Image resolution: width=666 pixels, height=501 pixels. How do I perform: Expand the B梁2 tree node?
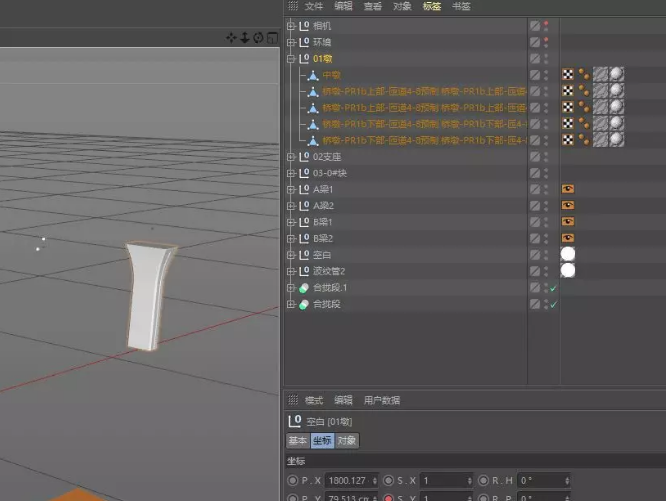click(x=291, y=238)
